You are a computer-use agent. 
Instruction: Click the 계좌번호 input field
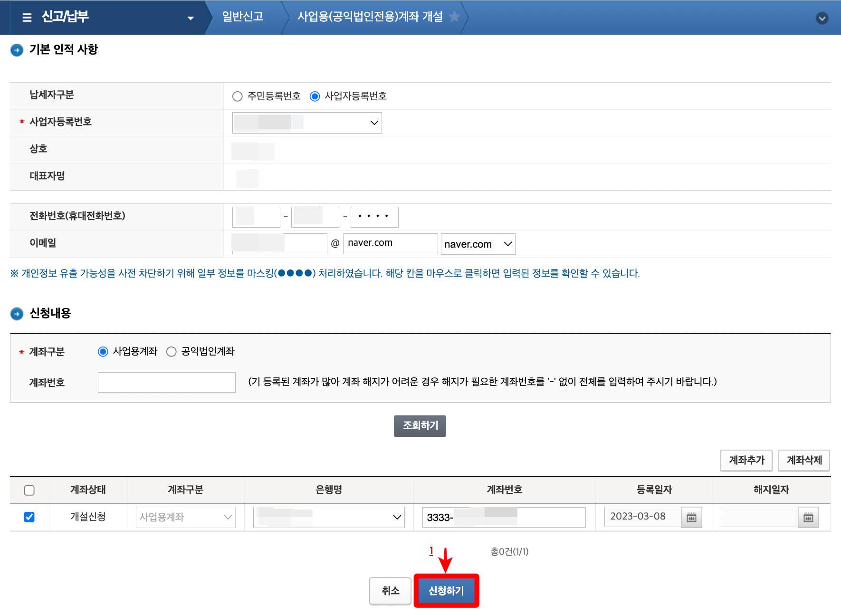[x=166, y=382]
